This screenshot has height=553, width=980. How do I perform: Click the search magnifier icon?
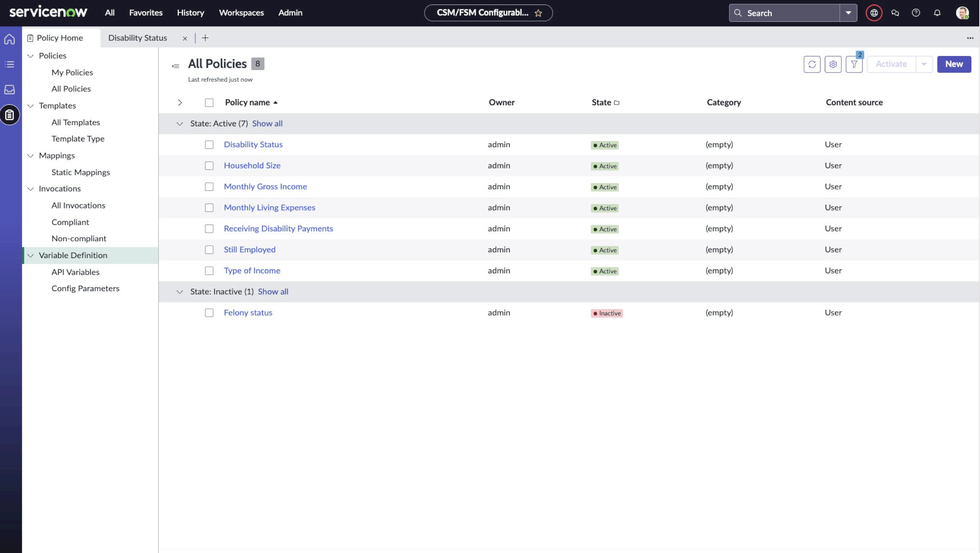738,13
